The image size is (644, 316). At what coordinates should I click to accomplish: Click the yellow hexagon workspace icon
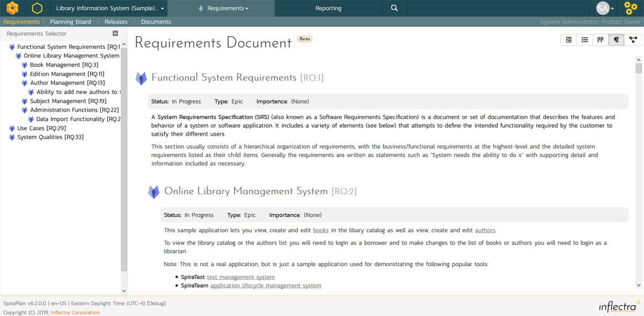[x=37, y=8]
